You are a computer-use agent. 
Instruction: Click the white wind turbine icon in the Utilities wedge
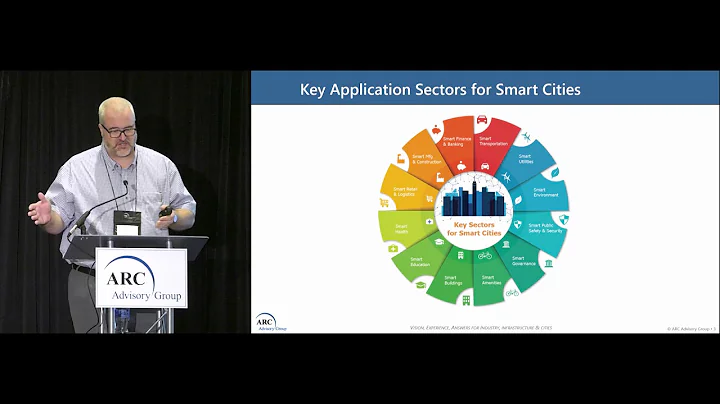pyautogui.click(x=506, y=177)
